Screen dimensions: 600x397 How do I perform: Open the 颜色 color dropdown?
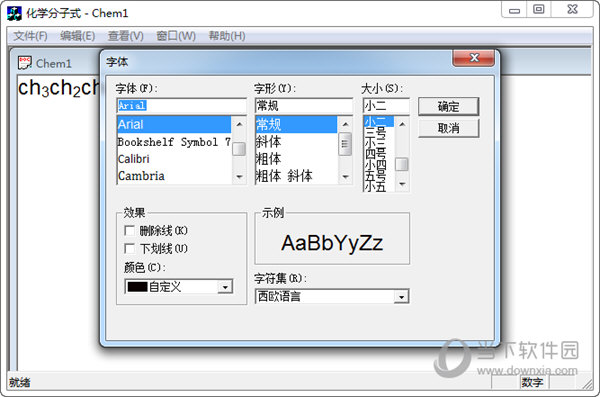[225, 287]
